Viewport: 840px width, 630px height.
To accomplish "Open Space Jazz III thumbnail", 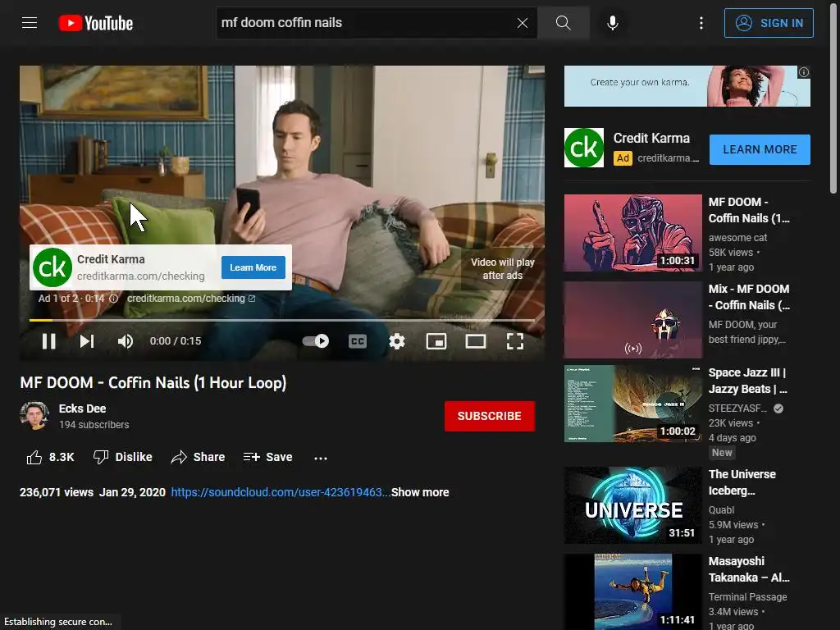I will pyautogui.click(x=632, y=404).
